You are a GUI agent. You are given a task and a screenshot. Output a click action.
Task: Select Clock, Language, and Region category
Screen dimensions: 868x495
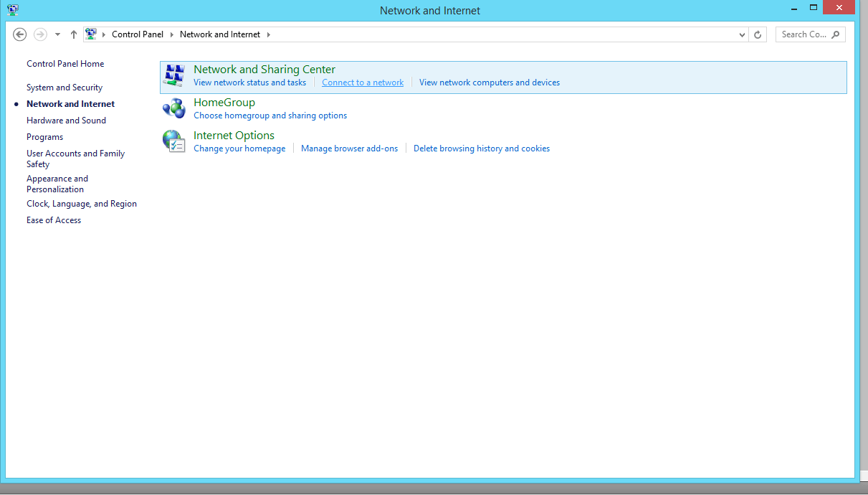(82, 204)
